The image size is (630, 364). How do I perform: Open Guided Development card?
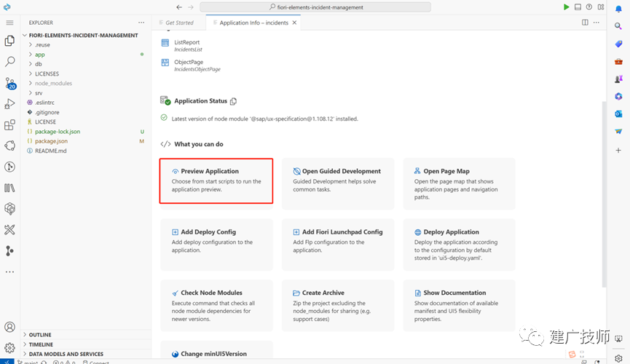click(338, 183)
